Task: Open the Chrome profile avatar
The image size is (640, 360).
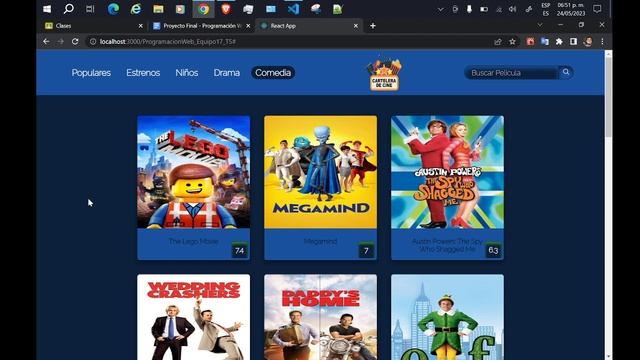Action: click(588, 42)
